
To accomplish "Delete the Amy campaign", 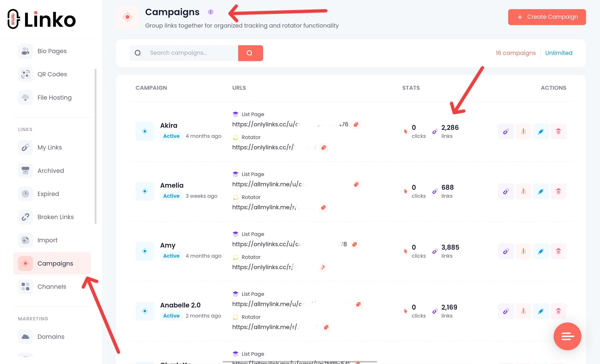I will pos(558,251).
